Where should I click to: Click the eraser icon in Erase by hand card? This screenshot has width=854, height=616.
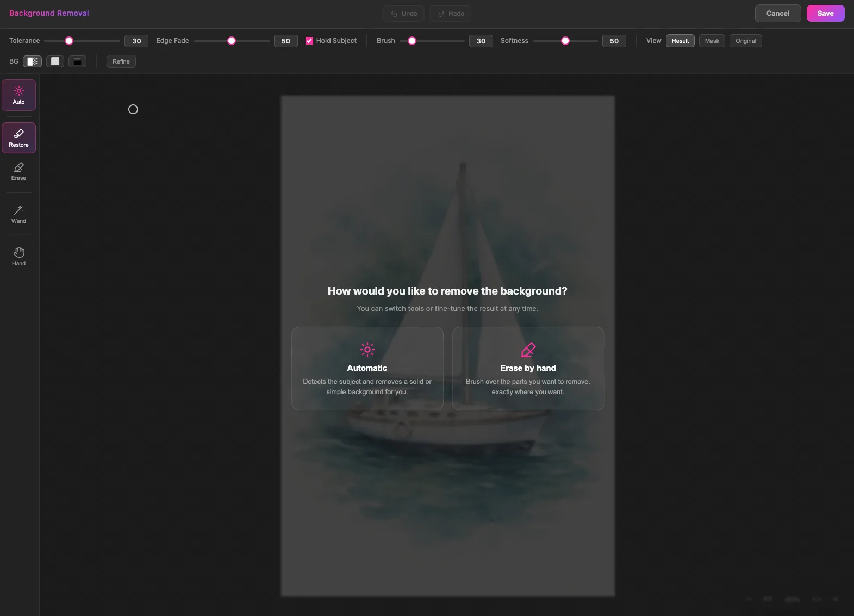click(528, 350)
